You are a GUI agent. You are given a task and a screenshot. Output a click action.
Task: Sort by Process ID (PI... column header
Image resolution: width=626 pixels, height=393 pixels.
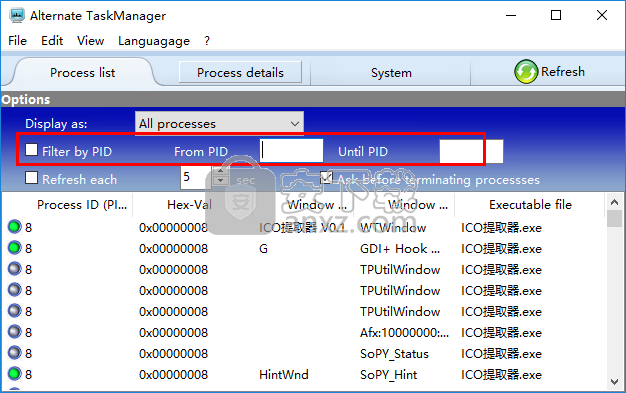[x=68, y=205]
